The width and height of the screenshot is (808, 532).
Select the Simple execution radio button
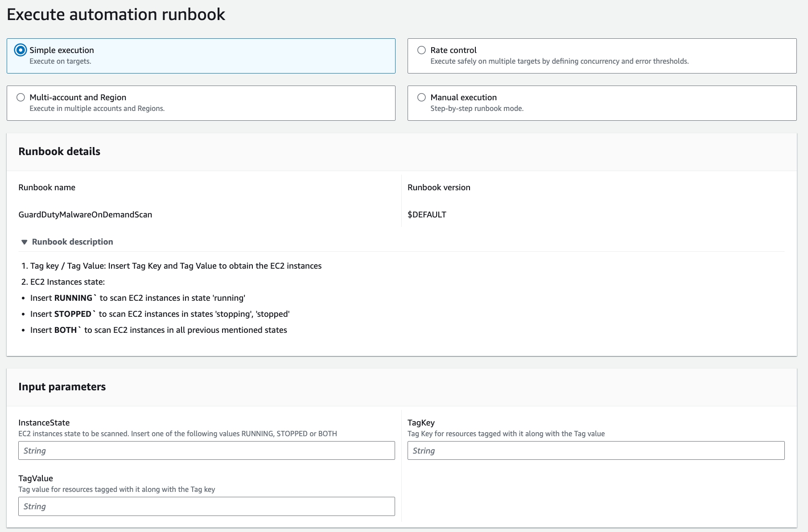(x=21, y=50)
